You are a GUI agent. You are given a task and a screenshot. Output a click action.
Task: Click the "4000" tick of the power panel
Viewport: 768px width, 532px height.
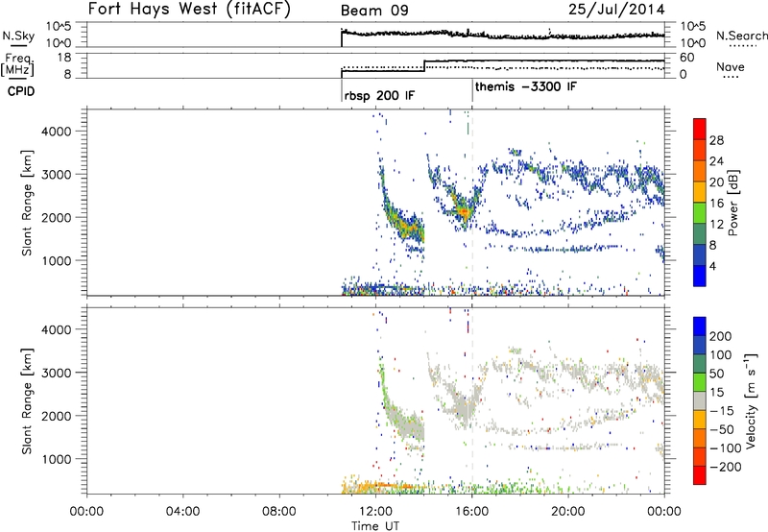(57, 132)
